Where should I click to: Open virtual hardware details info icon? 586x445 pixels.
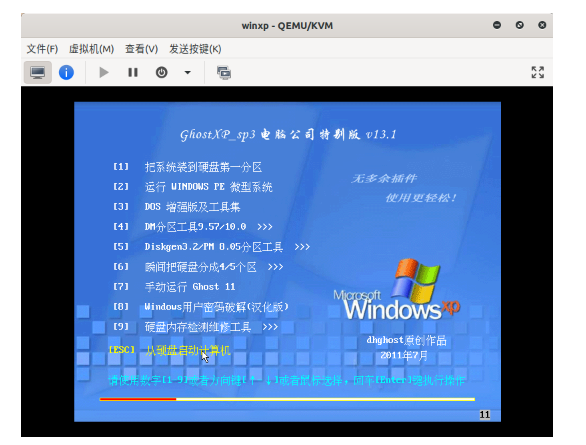coord(66,72)
